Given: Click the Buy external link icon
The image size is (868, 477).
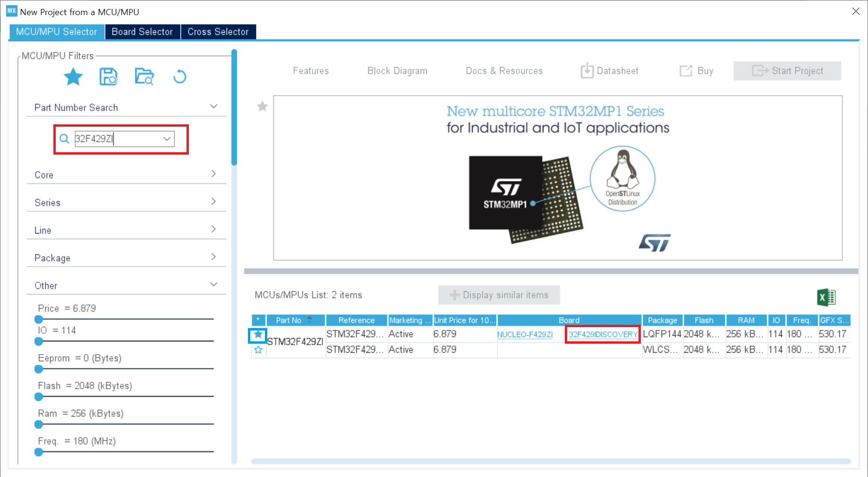Looking at the screenshot, I should coord(686,71).
